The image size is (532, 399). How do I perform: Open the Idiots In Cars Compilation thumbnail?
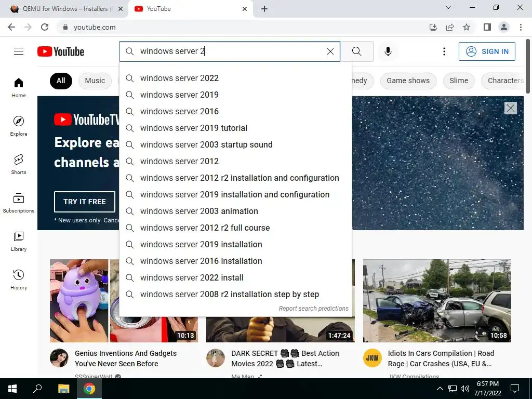pos(437,301)
